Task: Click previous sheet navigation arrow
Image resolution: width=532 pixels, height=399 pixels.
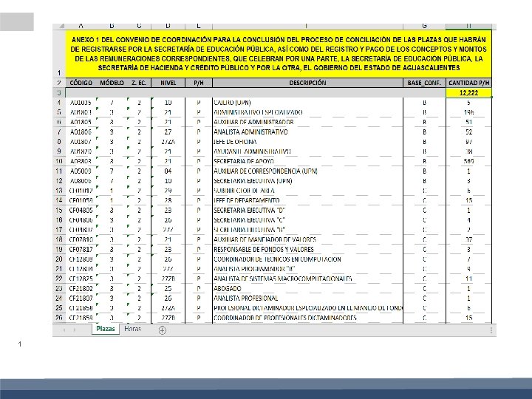Action: (x=64, y=330)
